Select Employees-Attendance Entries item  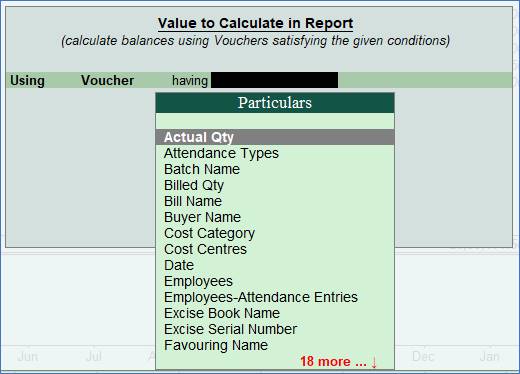click(261, 297)
